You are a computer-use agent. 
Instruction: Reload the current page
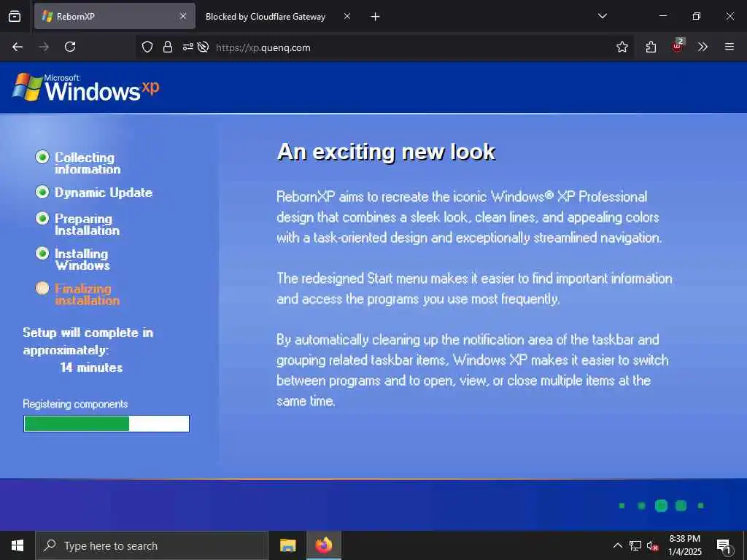tap(70, 47)
